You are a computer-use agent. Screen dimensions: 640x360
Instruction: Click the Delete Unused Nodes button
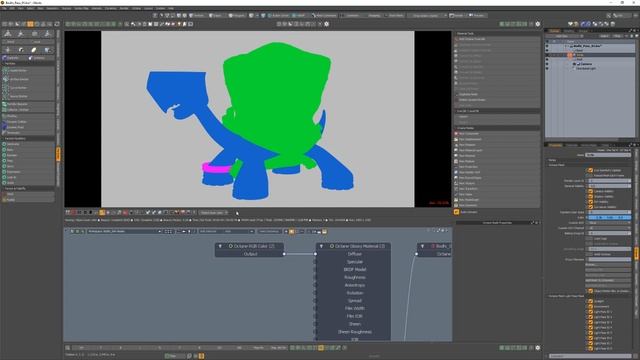coord(497,100)
